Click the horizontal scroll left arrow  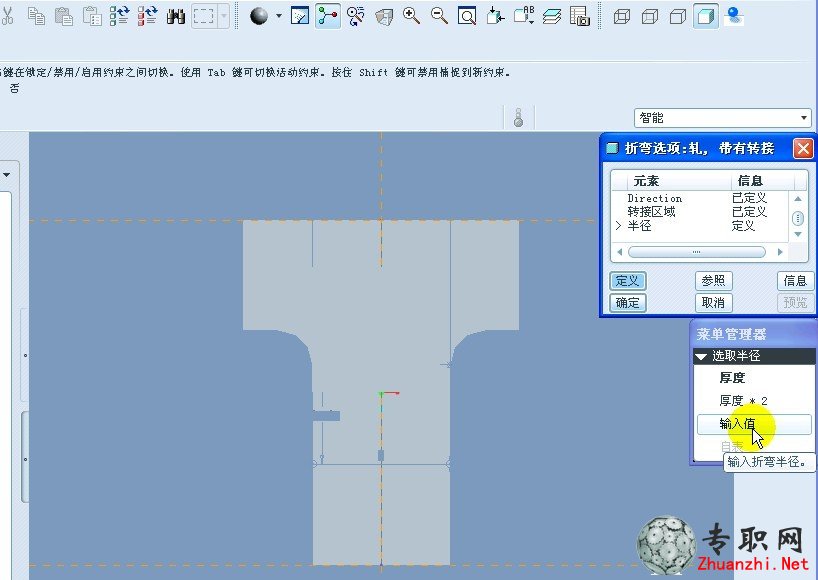(620, 252)
